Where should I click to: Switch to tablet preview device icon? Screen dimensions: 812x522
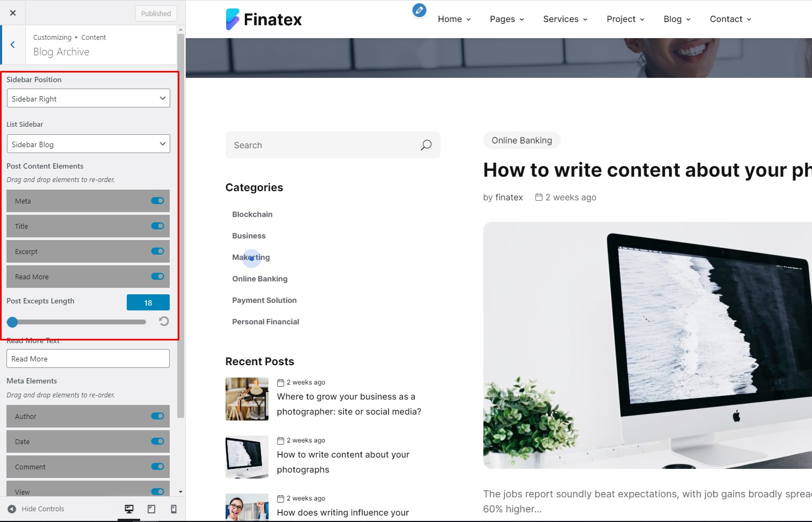[151, 509]
